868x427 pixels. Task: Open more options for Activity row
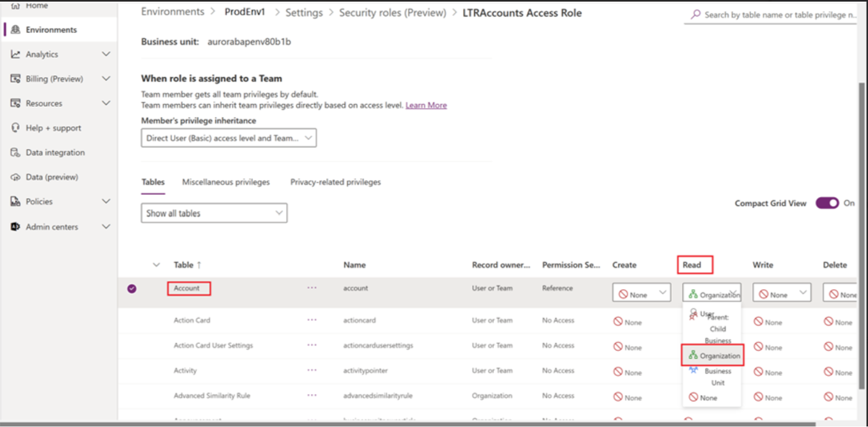click(x=312, y=370)
